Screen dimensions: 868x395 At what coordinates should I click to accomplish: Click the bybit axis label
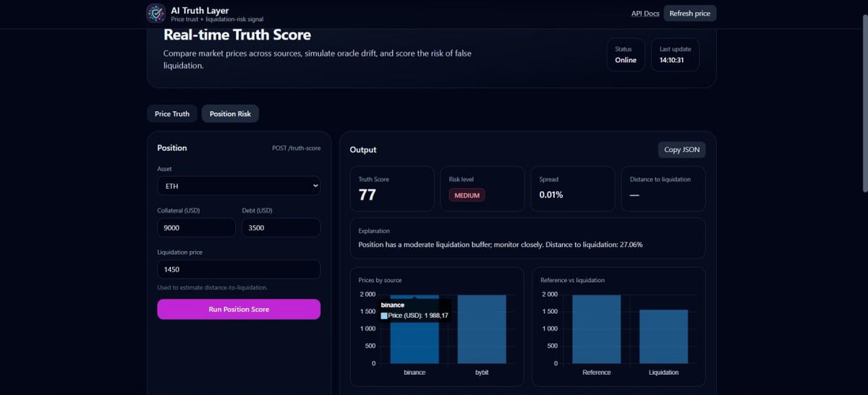(482, 373)
